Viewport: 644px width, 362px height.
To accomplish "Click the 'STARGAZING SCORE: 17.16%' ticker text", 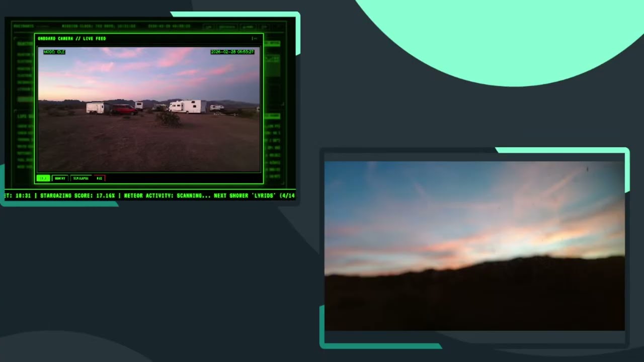I will coord(77,196).
